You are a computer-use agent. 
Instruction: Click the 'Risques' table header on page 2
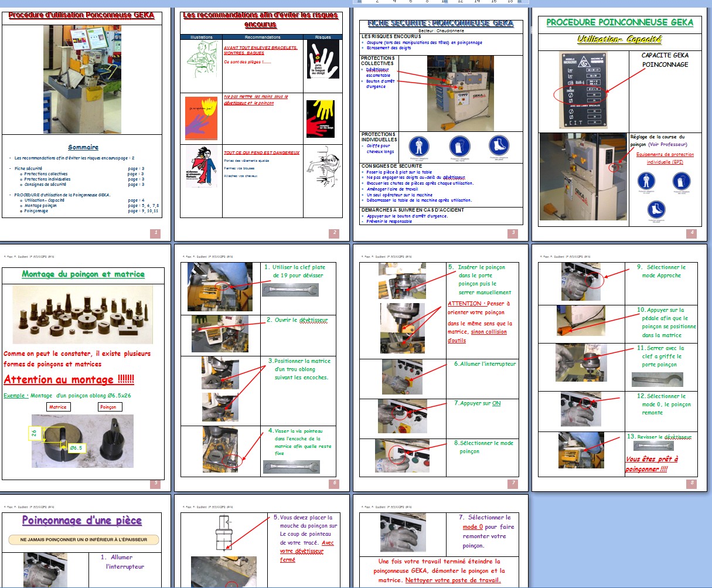pos(323,37)
